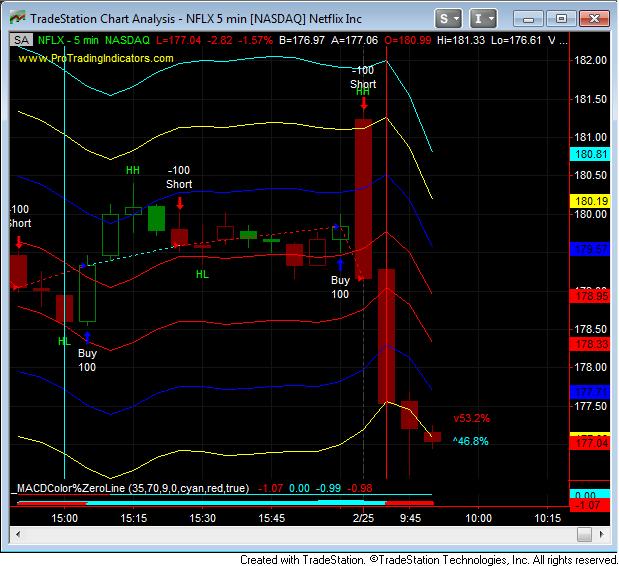Click the -1.07 red MACD axis label

(590, 505)
